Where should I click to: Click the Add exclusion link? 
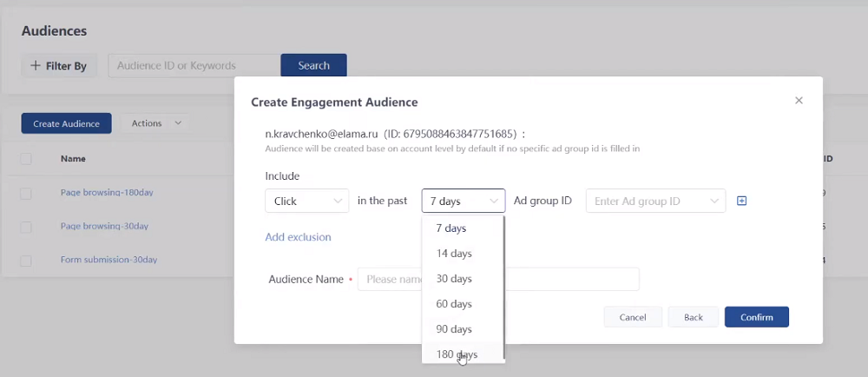[298, 237]
